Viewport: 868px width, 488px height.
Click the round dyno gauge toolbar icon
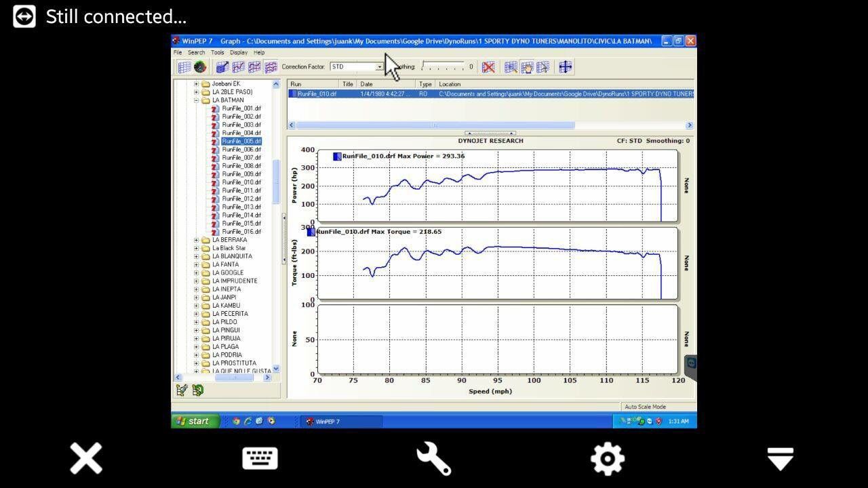click(x=200, y=67)
